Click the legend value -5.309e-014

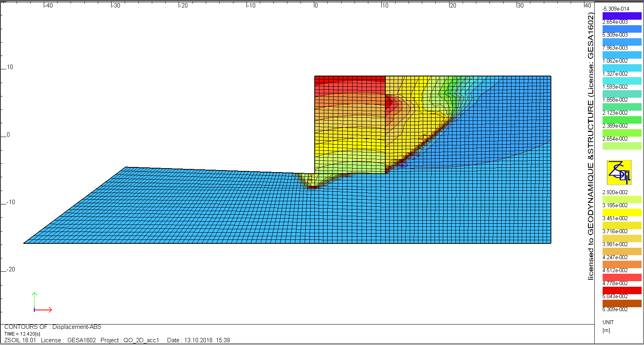point(616,9)
